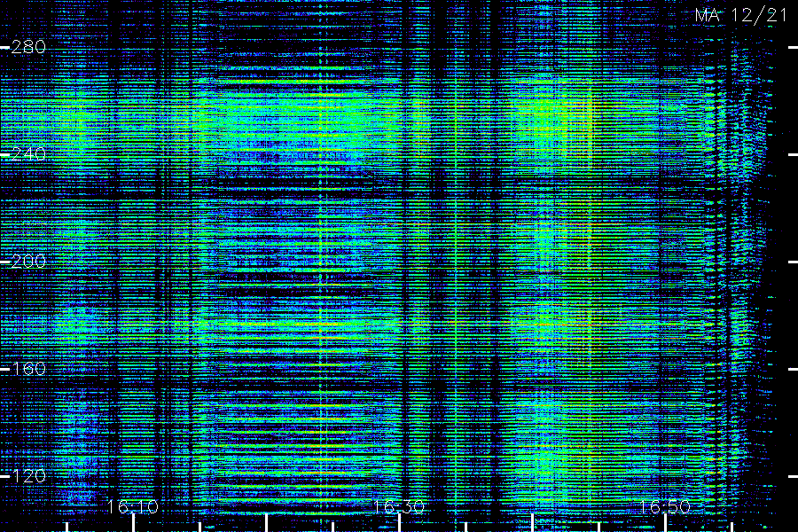Click the 16:30 time label
The image size is (798, 532).
click(x=399, y=507)
